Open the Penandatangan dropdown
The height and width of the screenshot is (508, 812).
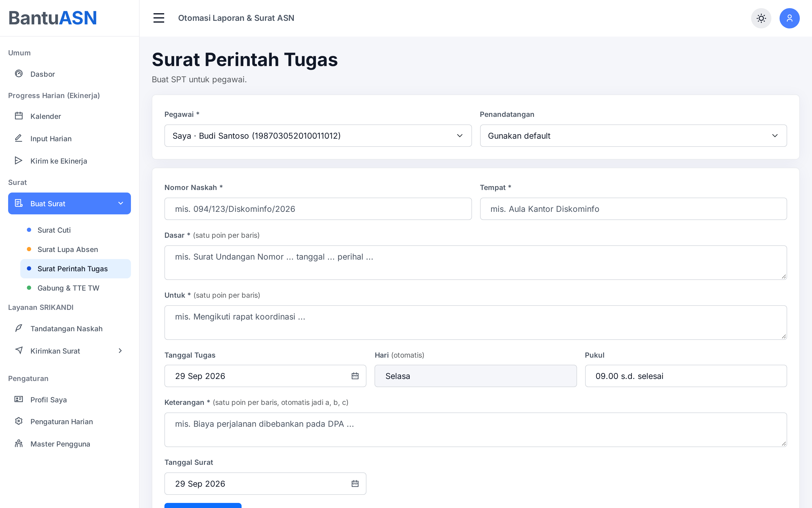(x=633, y=136)
